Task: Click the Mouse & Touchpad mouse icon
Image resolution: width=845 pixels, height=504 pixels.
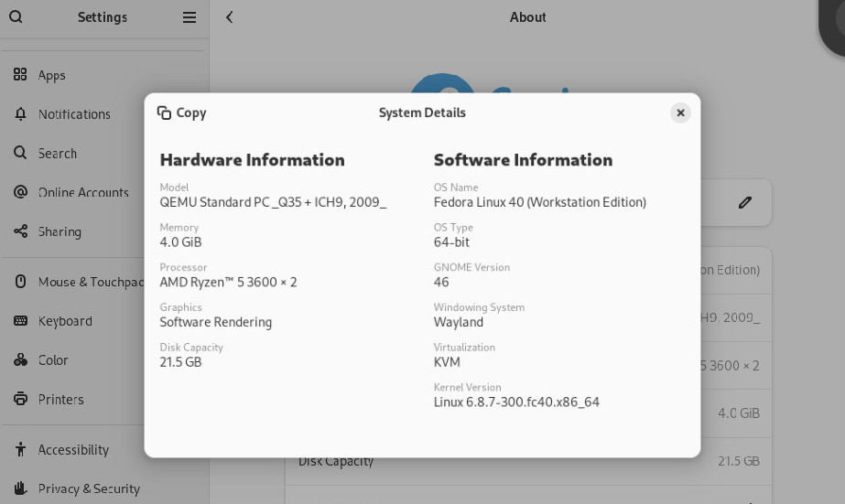Action: coord(20,282)
